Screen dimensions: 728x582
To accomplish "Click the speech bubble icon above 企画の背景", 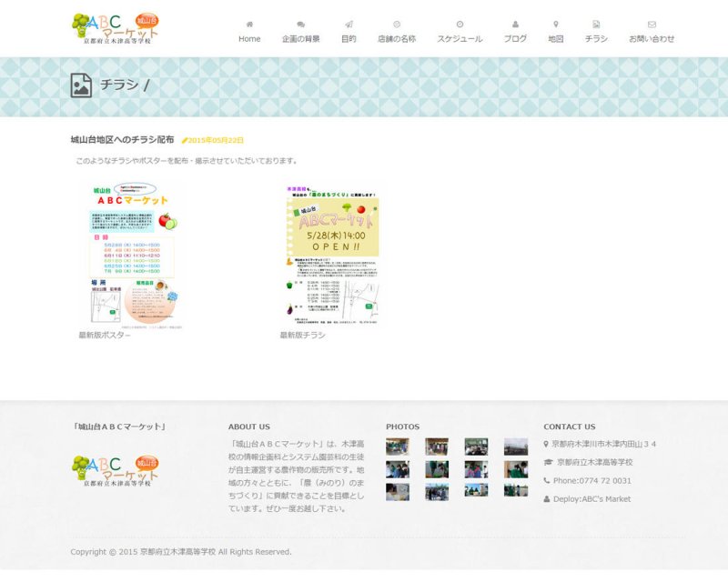I will [300, 25].
